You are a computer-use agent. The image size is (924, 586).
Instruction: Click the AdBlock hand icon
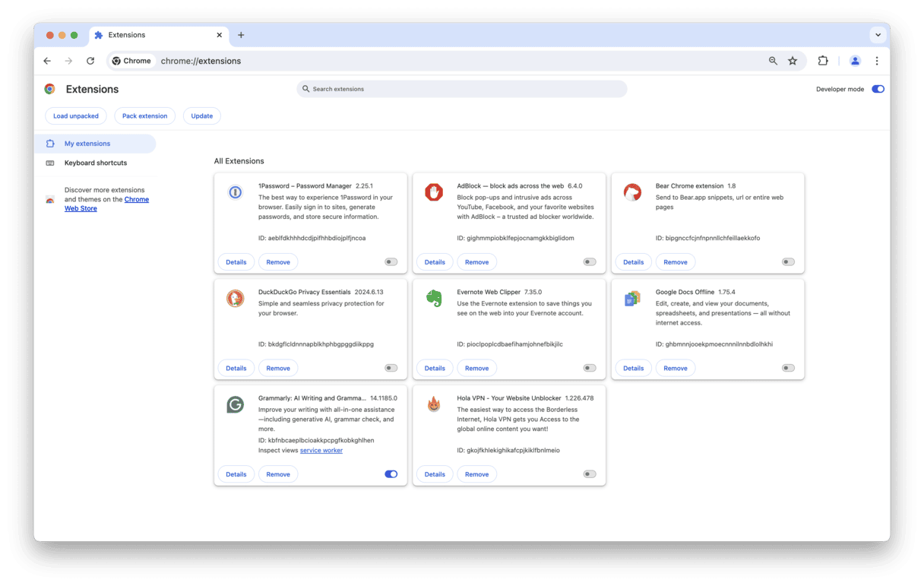pyautogui.click(x=434, y=192)
